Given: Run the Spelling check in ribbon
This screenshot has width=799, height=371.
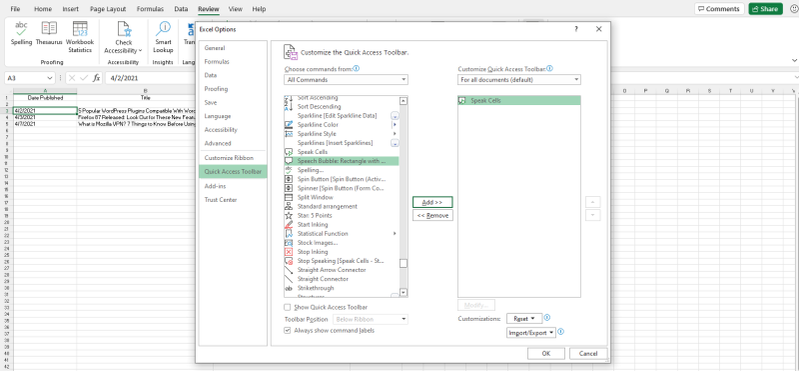Looking at the screenshot, I should coord(21,34).
